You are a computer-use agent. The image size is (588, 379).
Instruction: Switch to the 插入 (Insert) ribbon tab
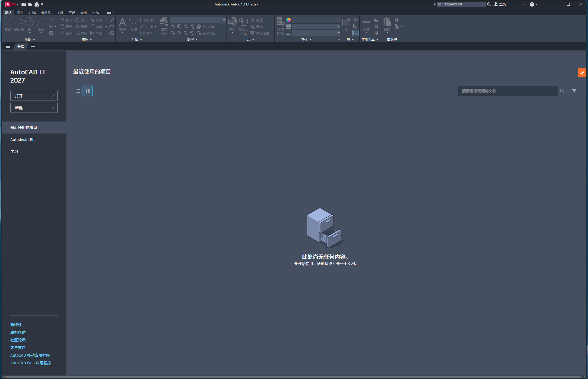click(20, 13)
